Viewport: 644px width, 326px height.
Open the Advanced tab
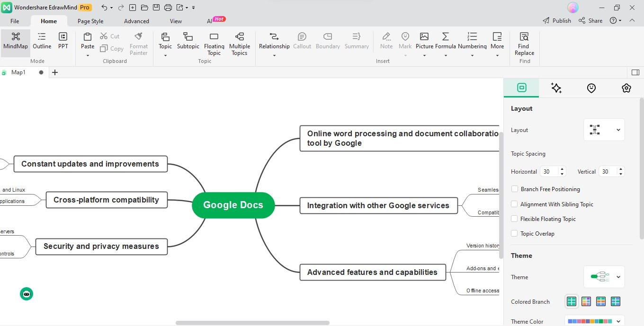[136, 21]
